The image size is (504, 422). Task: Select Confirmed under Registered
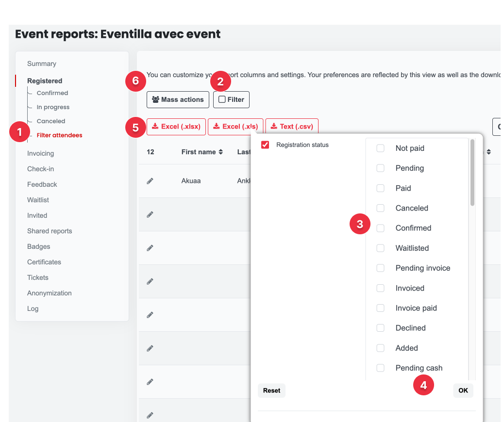52,93
